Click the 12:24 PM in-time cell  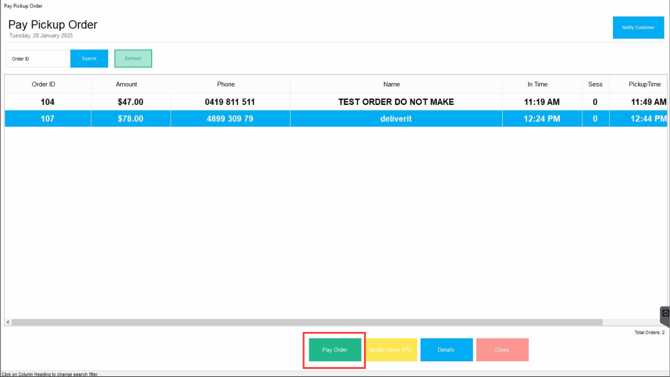pyautogui.click(x=542, y=118)
